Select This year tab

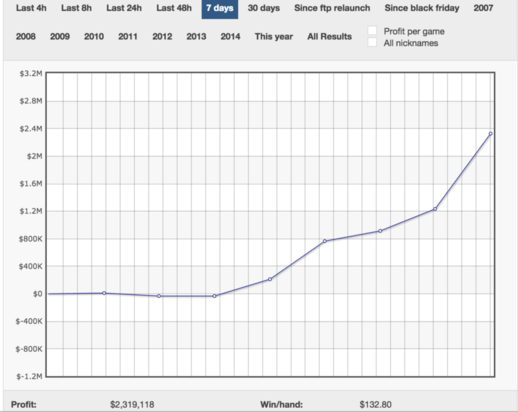274,36
